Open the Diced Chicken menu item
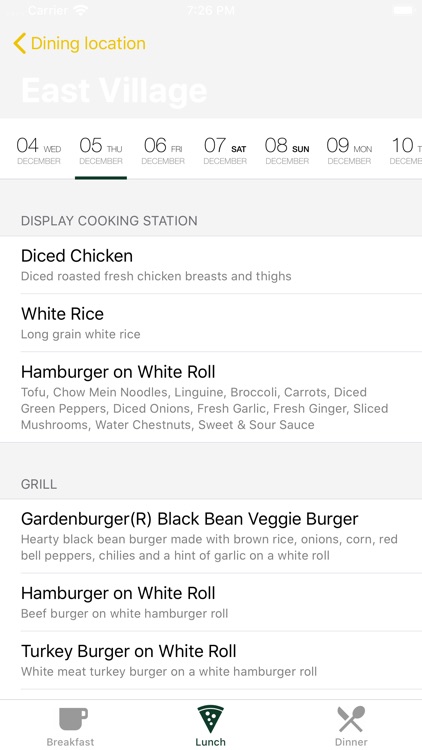Image resolution: width=422 pixels, height=750 pixels. coord(211,265)
